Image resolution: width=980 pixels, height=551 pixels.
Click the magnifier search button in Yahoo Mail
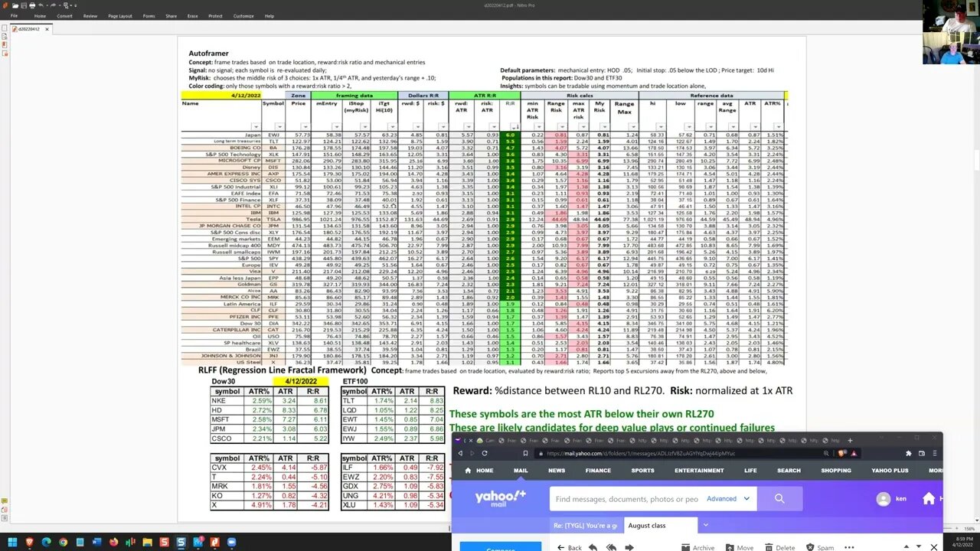pyautogui.click(x=779, y=499)
